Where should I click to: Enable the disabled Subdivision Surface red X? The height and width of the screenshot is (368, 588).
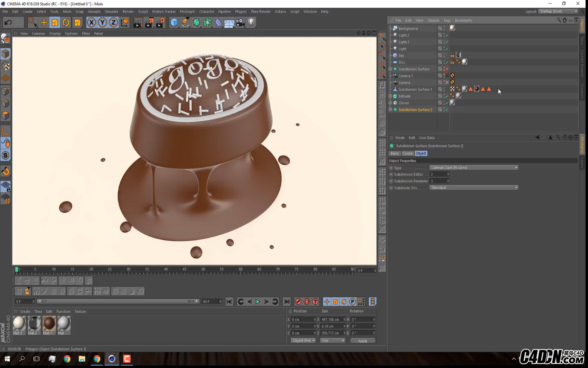click(447, 69)
